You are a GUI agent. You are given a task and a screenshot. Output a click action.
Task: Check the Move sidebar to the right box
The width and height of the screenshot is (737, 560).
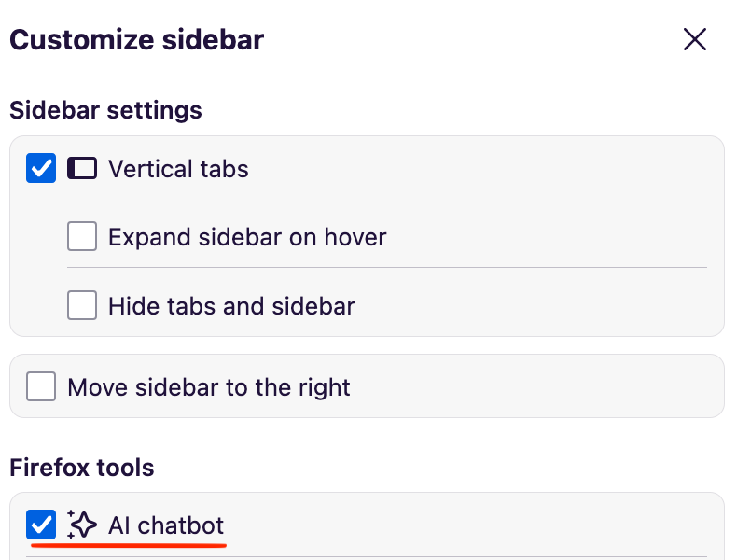click(x=41, y=386)
